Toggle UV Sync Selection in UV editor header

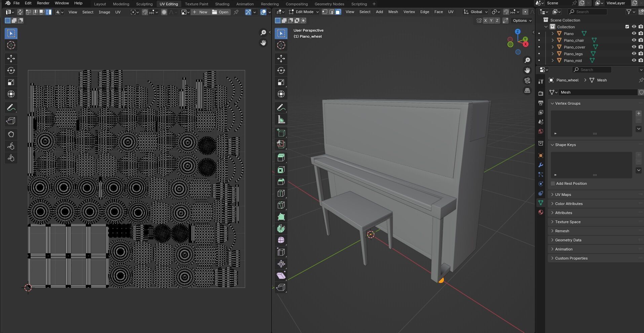pyautogui.click(x=20, y=12)
